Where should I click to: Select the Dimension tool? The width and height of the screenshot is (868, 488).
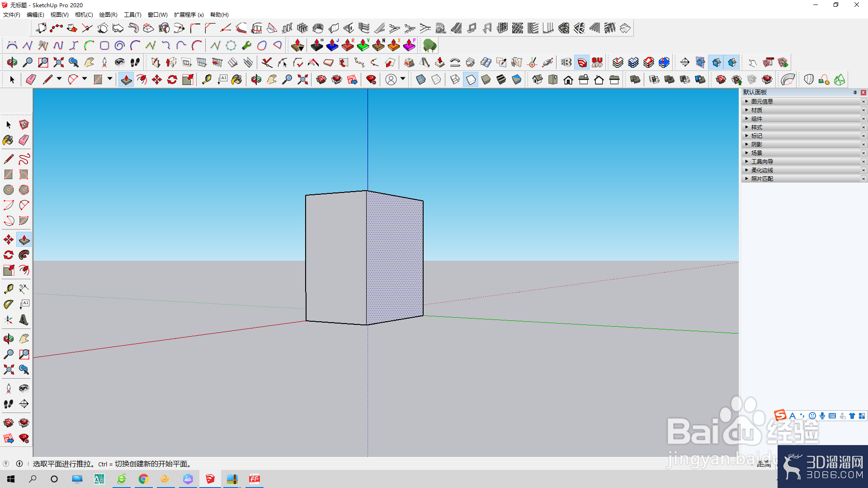pyautogui.click(x=24, y=289)
